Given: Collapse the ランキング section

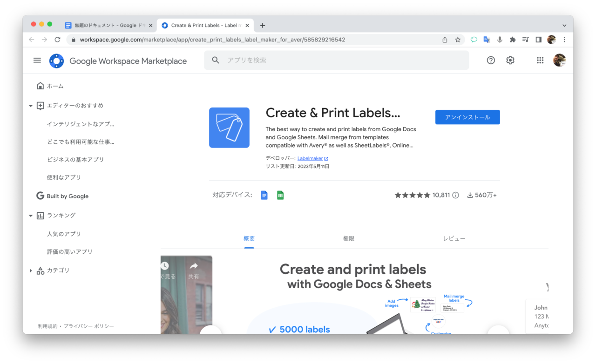Looking at the screenshot, I should (x=31, y=216).
